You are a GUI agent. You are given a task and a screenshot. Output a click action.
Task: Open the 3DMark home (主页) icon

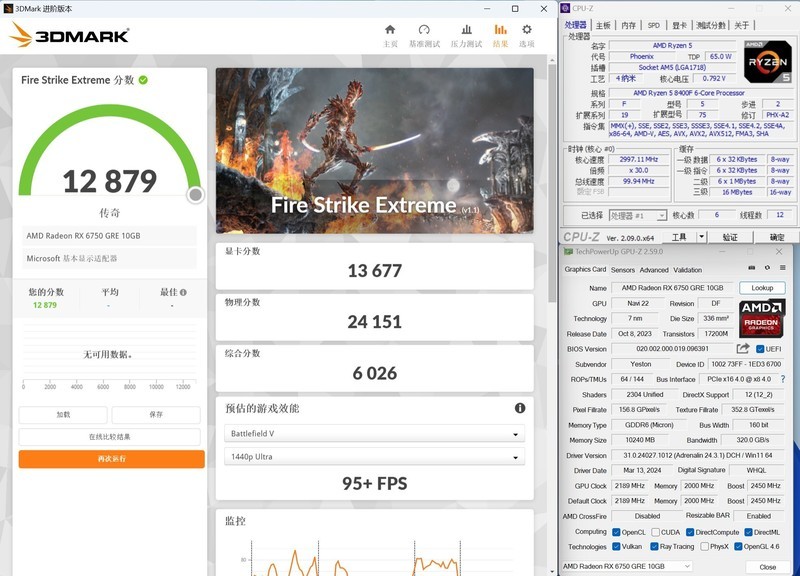tap(390, 30)
